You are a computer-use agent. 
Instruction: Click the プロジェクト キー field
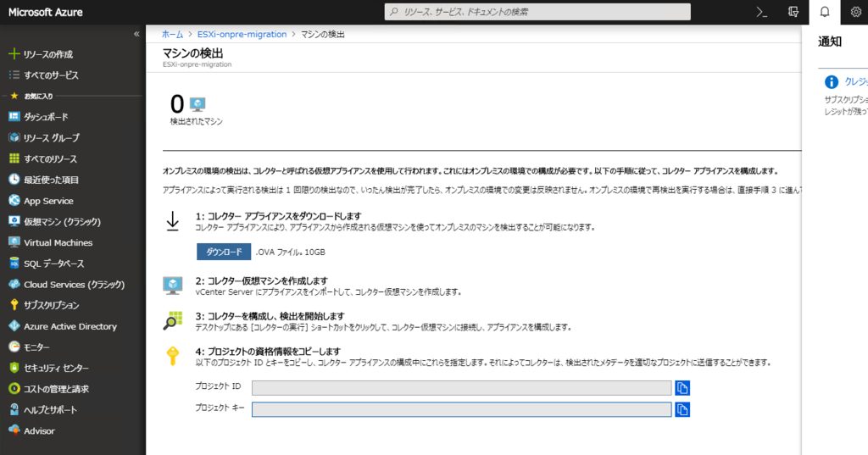coord(462,409)
